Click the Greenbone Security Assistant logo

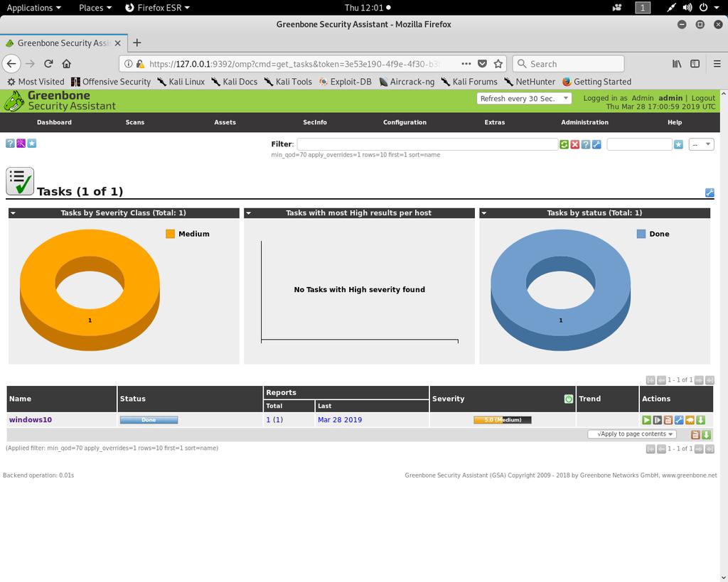[x=60, y=101]
